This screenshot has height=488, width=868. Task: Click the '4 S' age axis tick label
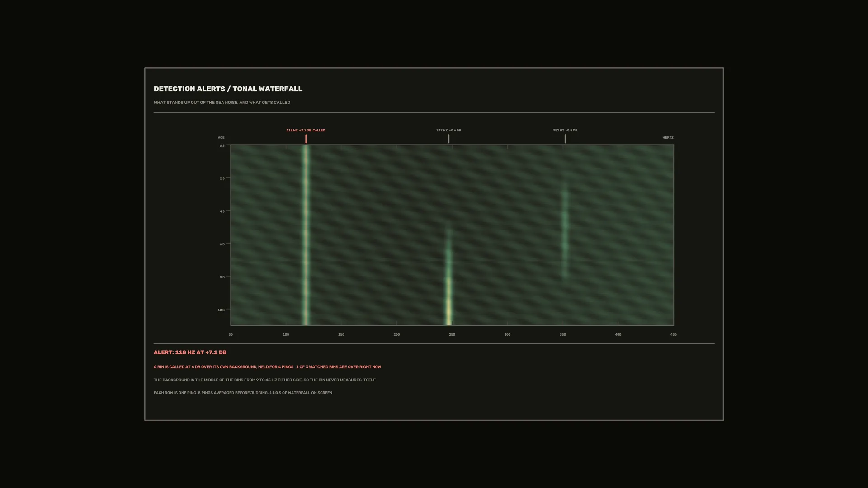(x=222, y=211)
